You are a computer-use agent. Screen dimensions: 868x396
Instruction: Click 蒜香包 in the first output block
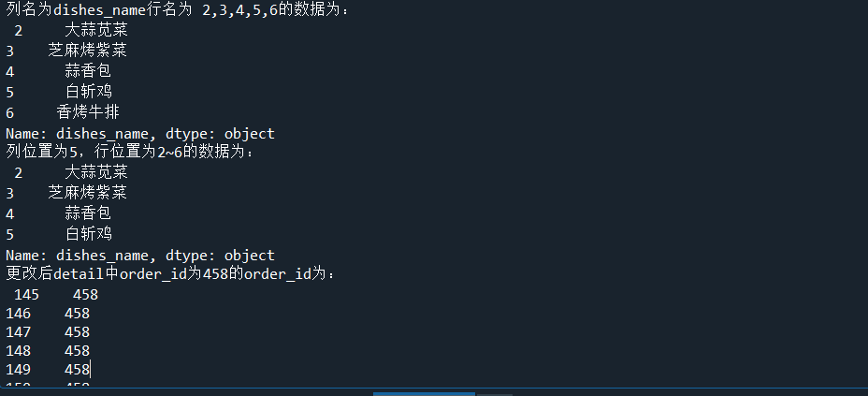coord(88,71)
